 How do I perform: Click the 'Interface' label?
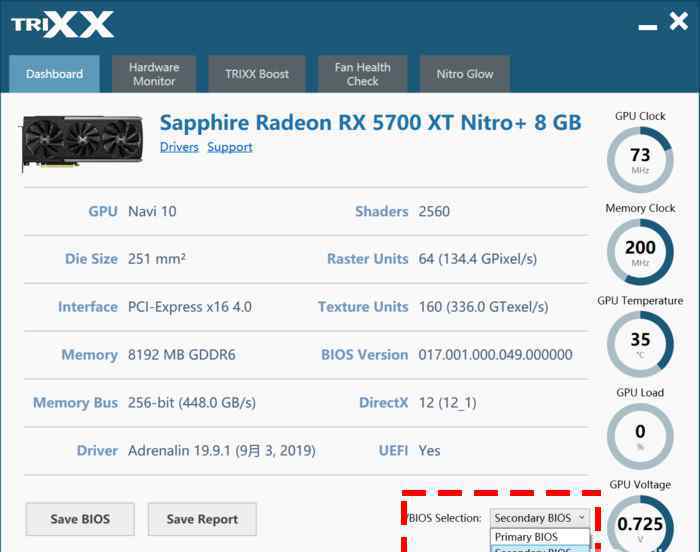(88, 307)
